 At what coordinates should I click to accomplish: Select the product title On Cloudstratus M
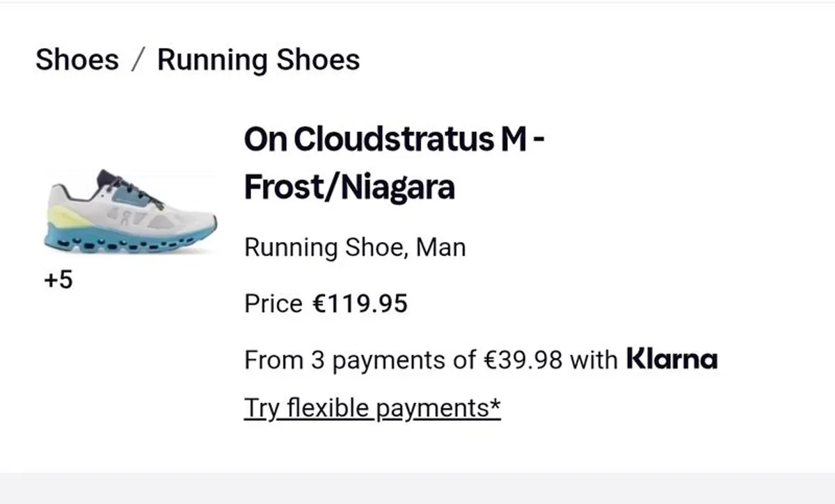click(394, 138)
